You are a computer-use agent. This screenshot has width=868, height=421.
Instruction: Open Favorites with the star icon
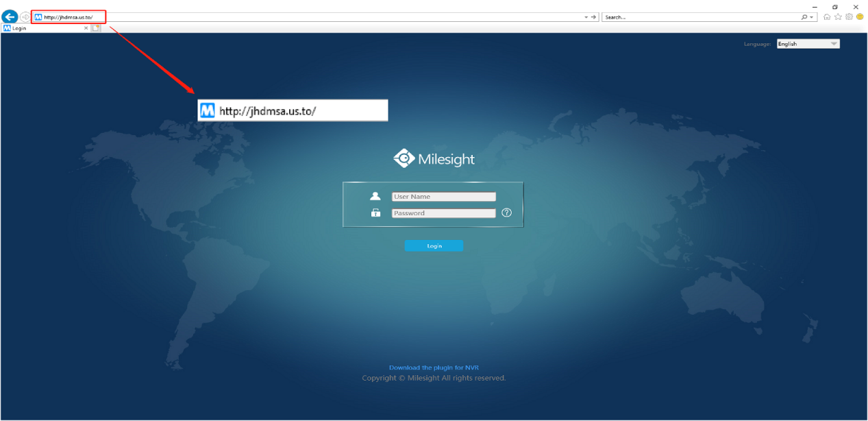838,16
